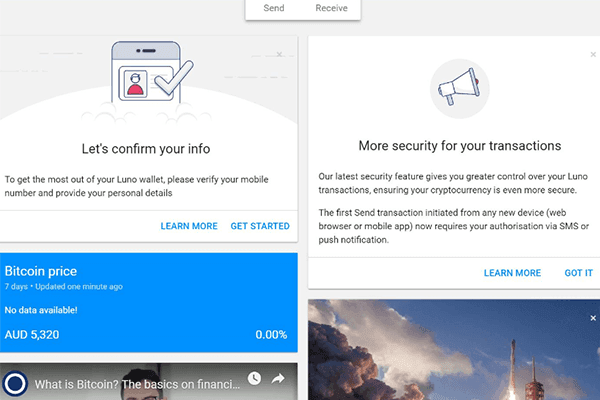Click GET STARTED to verify info
This screenshot has width=600, height=400.
coord(260,226)
